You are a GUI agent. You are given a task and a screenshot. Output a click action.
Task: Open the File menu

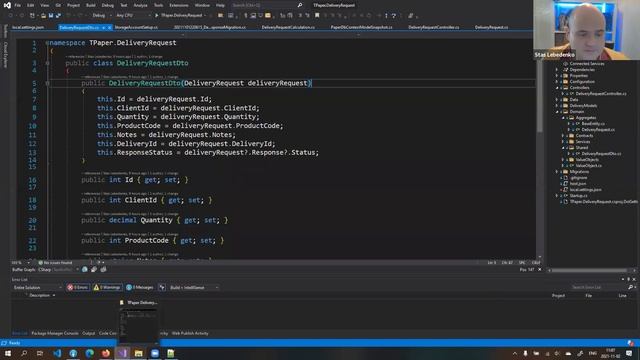18,5
